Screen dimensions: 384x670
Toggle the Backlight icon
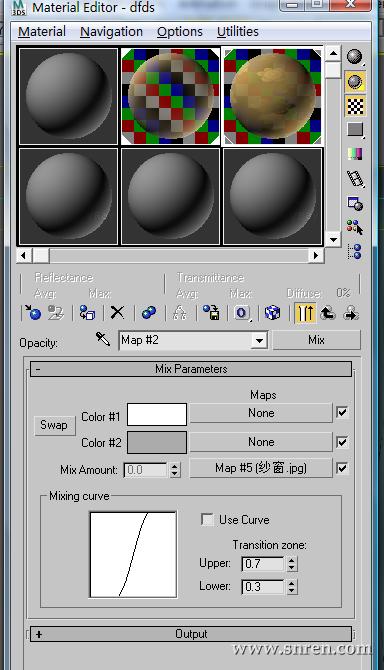pyautogui.click(x=355, y=82)
